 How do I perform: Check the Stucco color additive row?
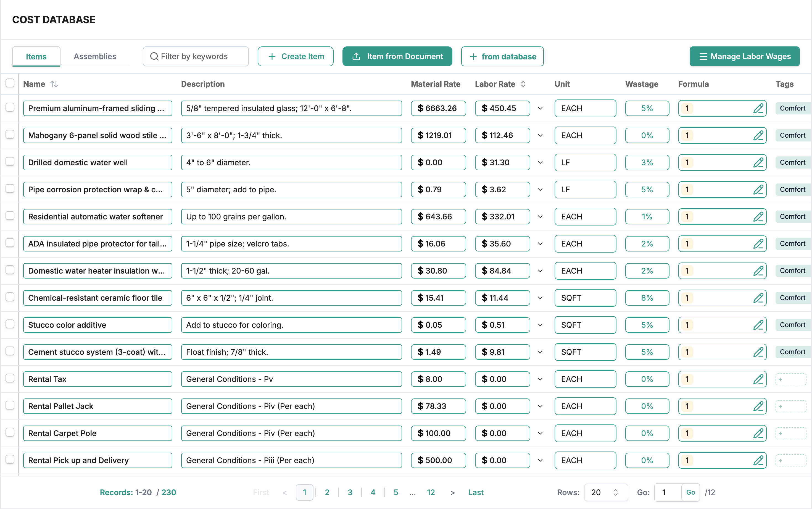[10, 324]
